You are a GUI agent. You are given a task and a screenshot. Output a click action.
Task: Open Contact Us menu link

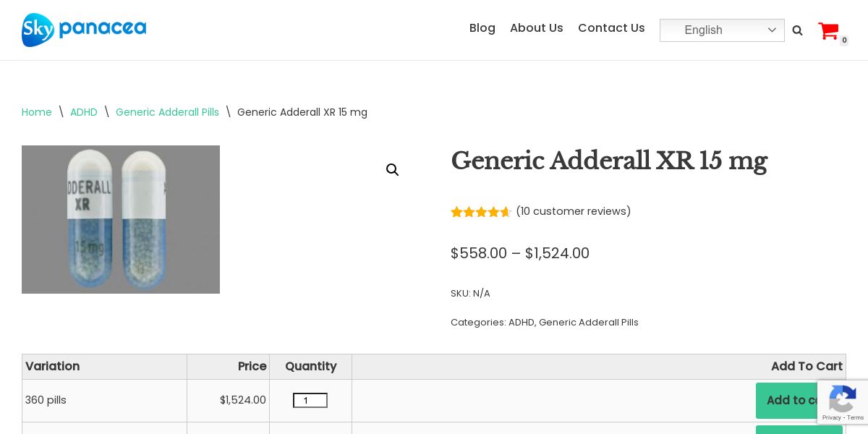tap(611, 28)
